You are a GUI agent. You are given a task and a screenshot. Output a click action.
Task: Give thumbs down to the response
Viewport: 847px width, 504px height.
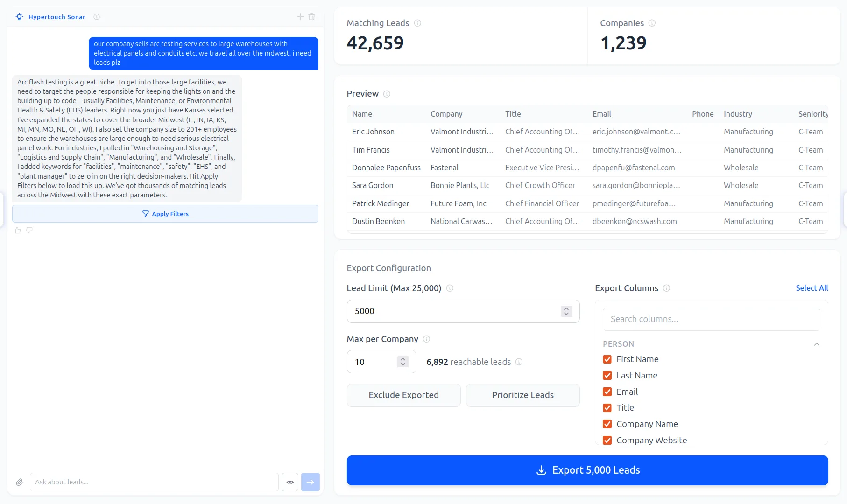point(29,230)
